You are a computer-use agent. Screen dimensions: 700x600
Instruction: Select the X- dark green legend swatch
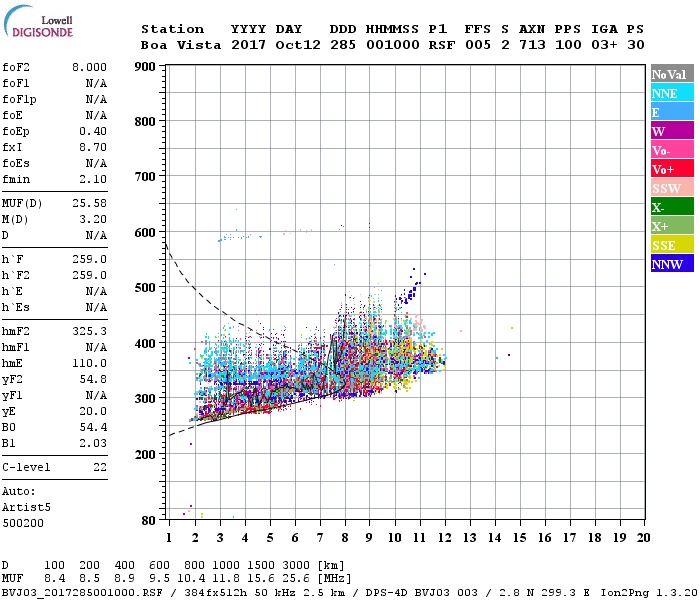tap(672, 207)
